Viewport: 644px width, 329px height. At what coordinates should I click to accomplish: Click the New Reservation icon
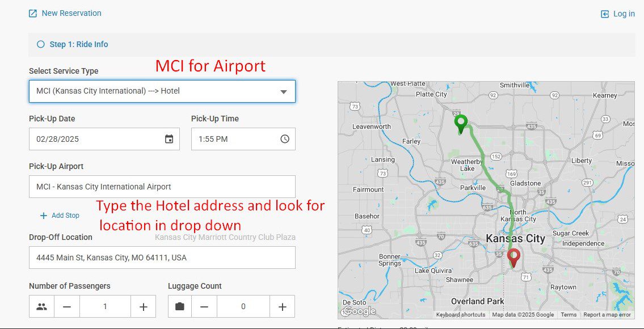(x=33, y=14)
